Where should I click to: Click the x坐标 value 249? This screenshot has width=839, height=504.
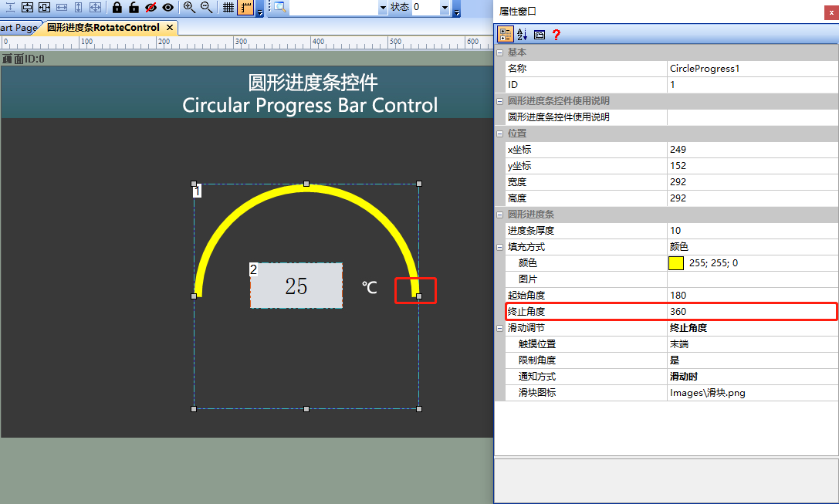coord(753,149)
